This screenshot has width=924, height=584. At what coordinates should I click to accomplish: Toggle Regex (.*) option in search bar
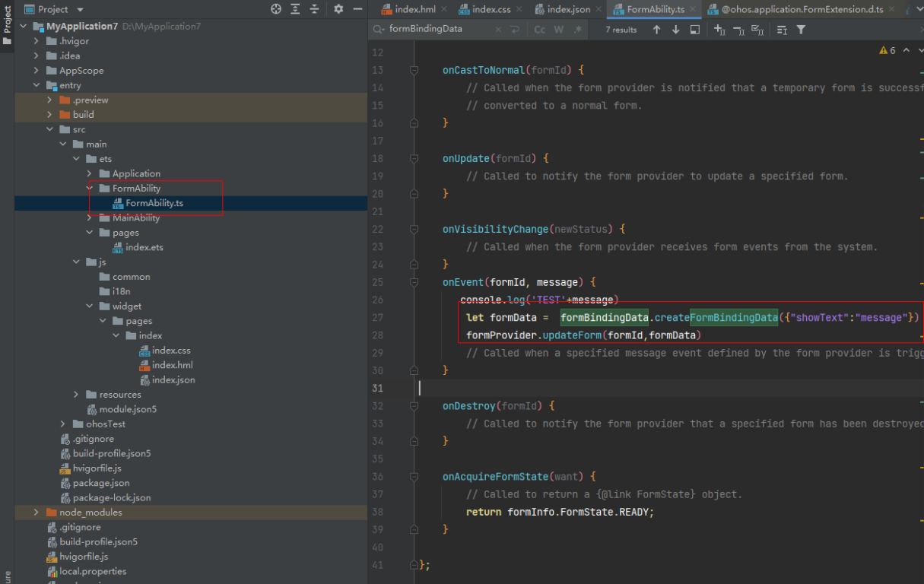point(578,30)
